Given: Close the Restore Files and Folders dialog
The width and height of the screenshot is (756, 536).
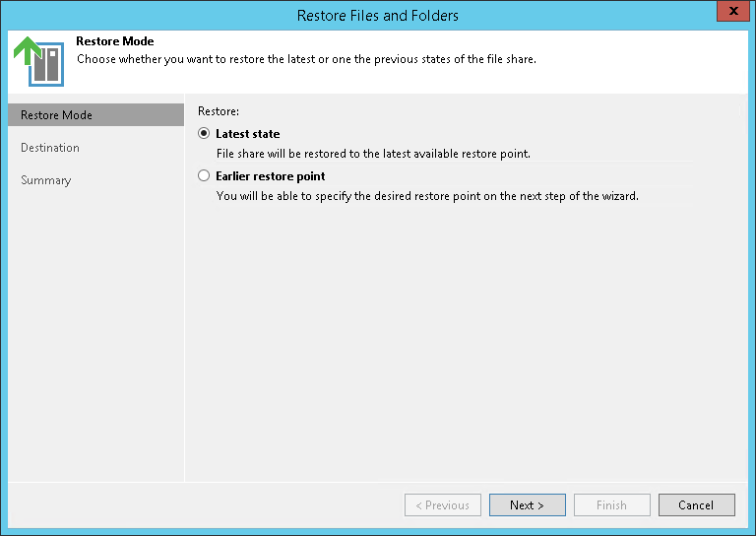Looking at the screenshot, I should [729, 13].
